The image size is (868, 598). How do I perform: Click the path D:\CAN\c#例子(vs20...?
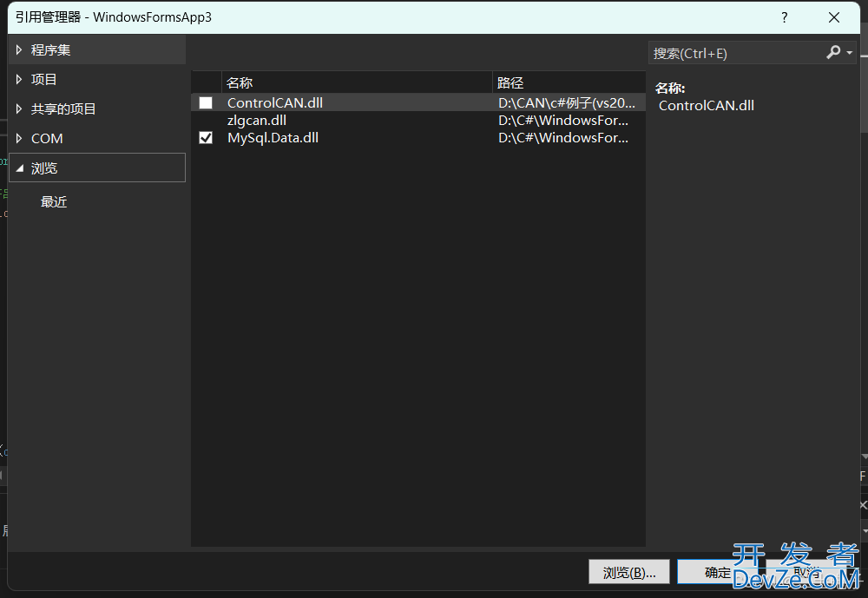pos(566,103)
